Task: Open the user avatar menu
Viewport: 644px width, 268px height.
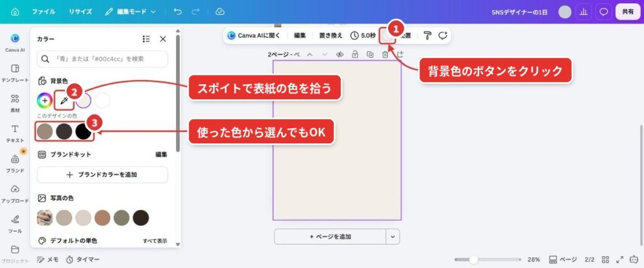Action: click(565, 12)
